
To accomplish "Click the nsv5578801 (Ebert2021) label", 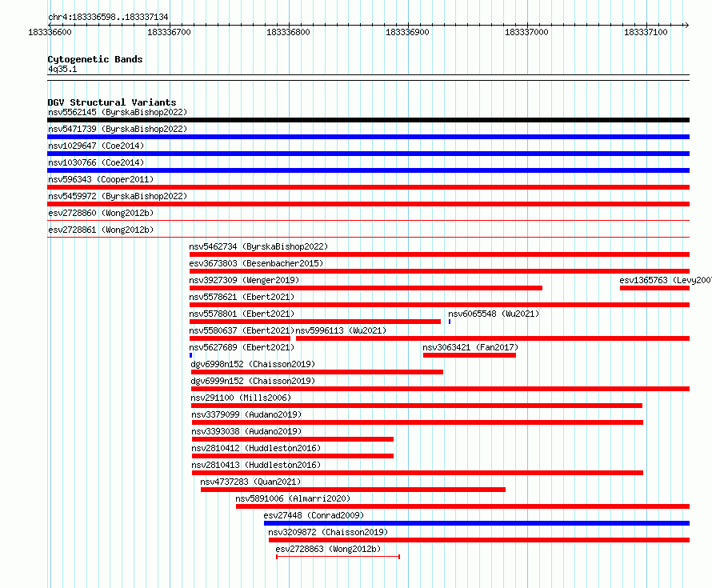I will [x=242, y=314].
